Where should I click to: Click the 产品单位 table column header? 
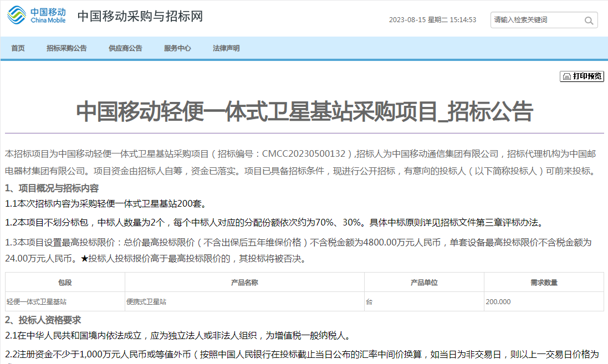424,283
